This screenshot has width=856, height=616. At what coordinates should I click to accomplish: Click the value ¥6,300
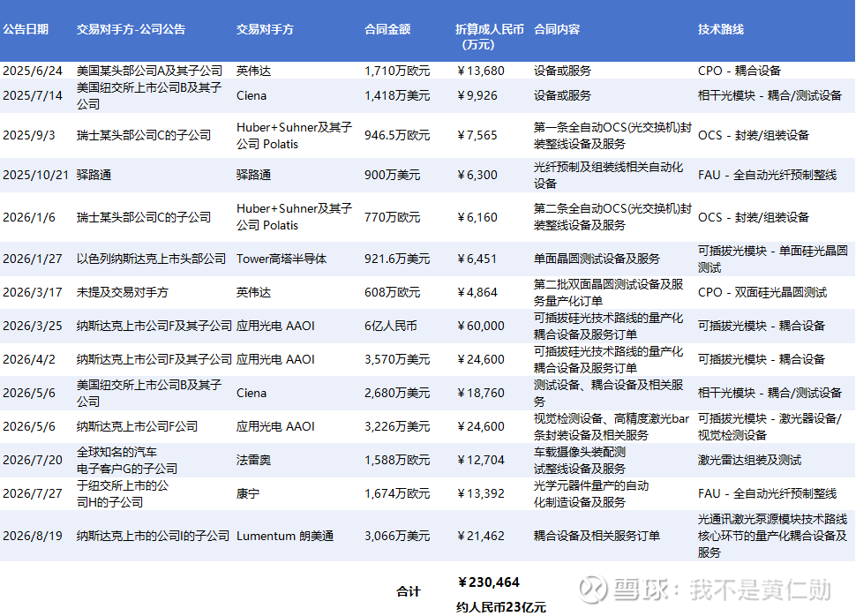[x=477, y=176]
